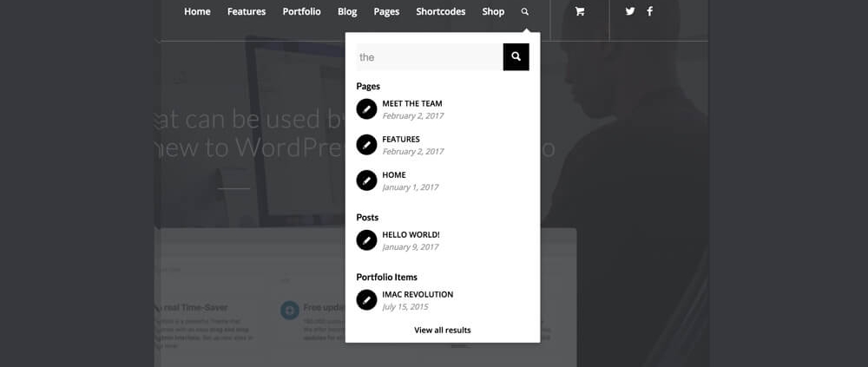This screenshot has width=868, height=367.
Task: Click the search magnifier icon in navigation
Action: click(524, 12)
